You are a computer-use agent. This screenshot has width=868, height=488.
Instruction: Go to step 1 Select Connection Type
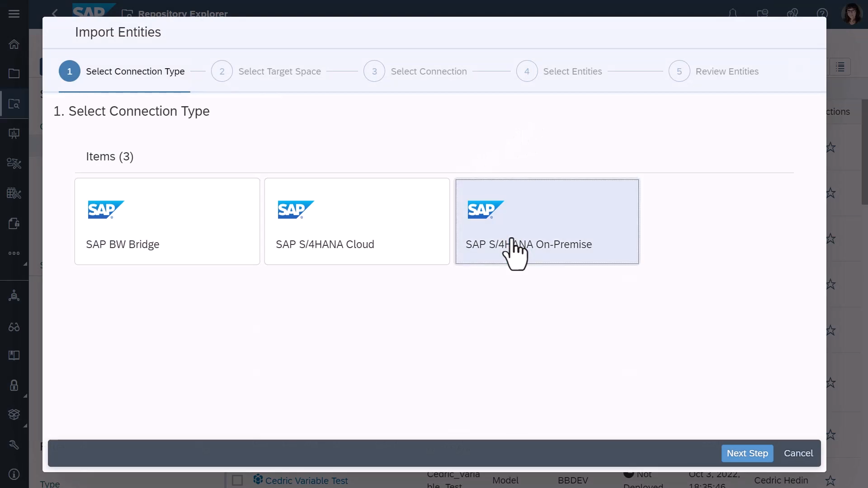[122, 71]
